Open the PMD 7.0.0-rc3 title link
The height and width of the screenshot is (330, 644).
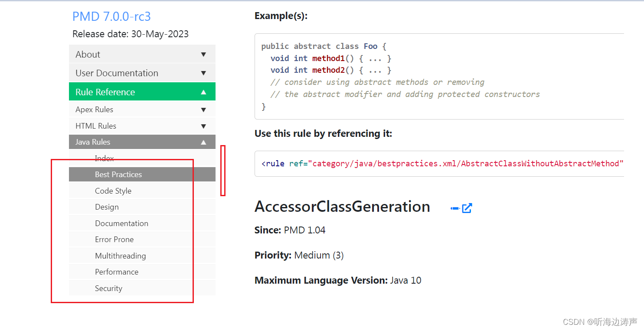[111, 16]
